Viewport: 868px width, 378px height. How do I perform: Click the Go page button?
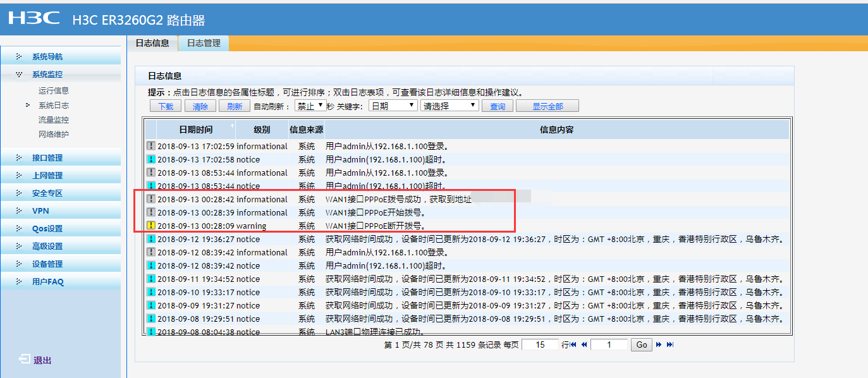click(x=642, y=344)
